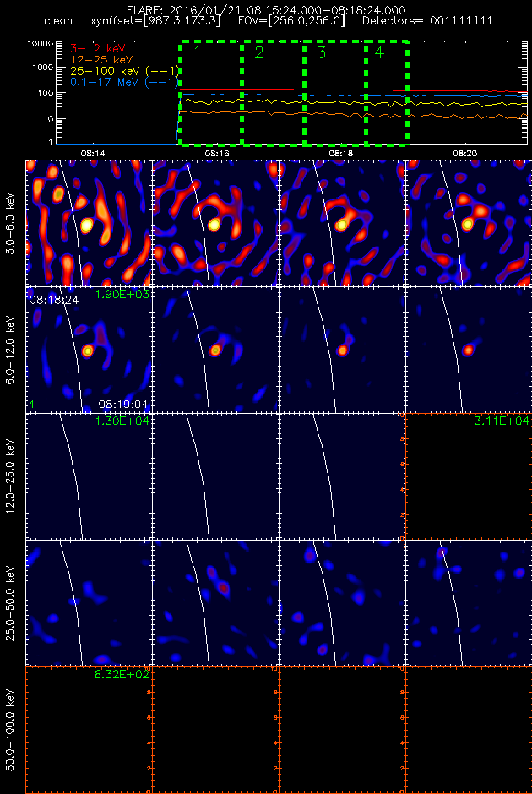Click the 3.11E+04 value label
Viewport: 532px width, 794px height.
tap(504, 421)
